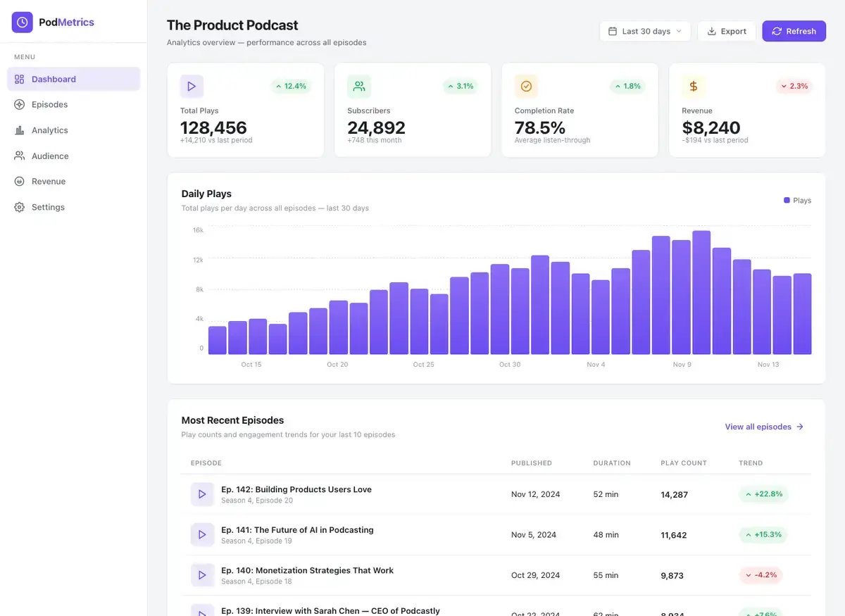Image resolution: width=845 pixels, height=616 pixels.
Task: Click the Total Plays play icon
Action: [192, 87]
